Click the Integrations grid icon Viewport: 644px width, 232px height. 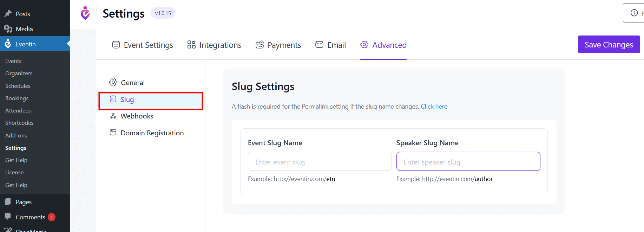click(191, 45)
